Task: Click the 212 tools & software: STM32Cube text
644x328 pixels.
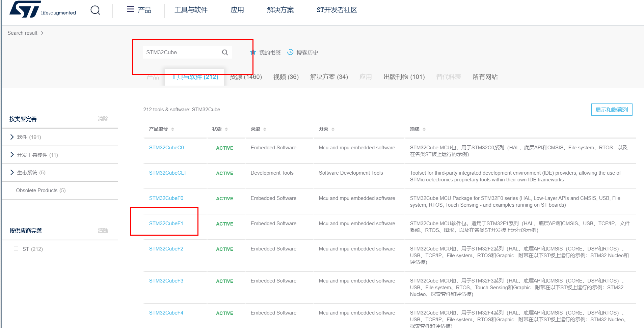Action: click(x=182, y=110)
